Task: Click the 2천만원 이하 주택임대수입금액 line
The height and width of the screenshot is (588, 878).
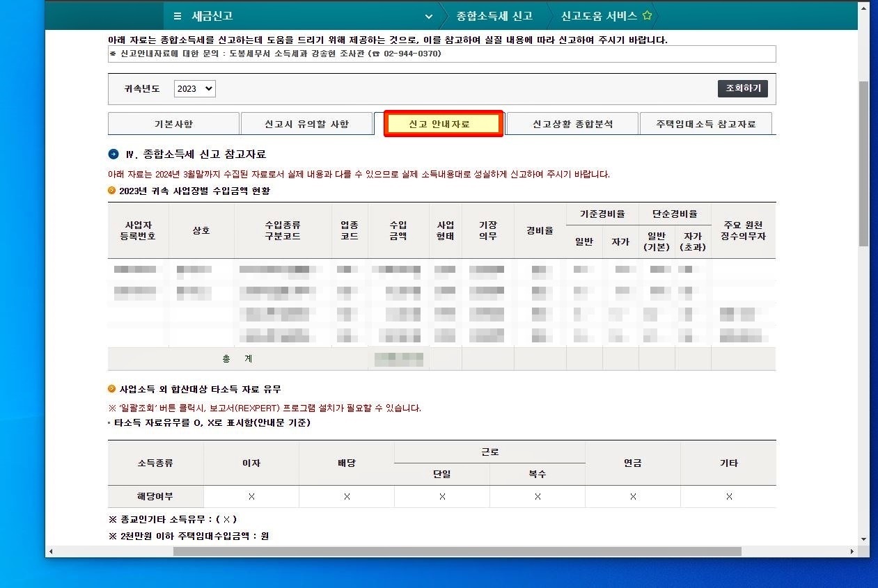Action: click(x=189, y=536)
